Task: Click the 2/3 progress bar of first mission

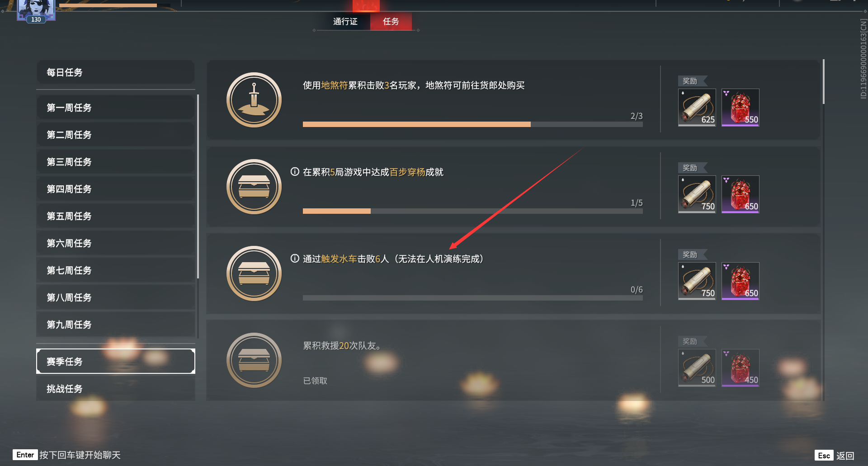Action: pos(472,124)
